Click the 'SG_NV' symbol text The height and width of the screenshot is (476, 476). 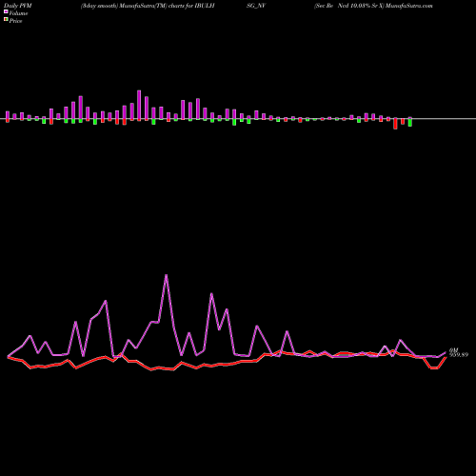[x=256, y=6]
